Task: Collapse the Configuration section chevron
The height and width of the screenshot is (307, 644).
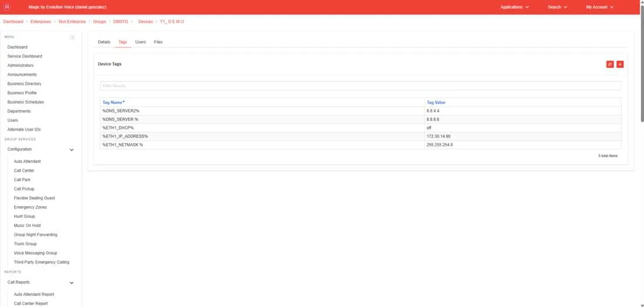Action: pos(71,149)
